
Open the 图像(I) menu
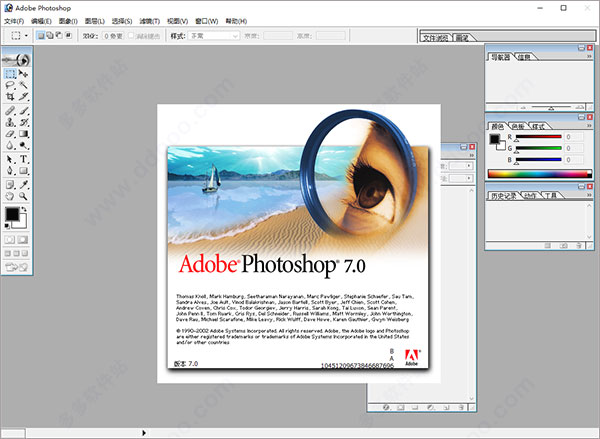point(68,21)
